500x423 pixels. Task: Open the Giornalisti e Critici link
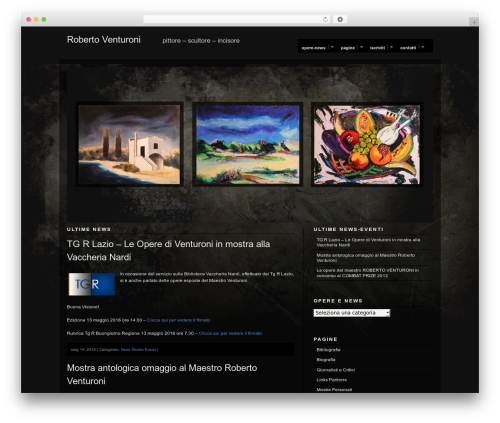coord(336,370)
